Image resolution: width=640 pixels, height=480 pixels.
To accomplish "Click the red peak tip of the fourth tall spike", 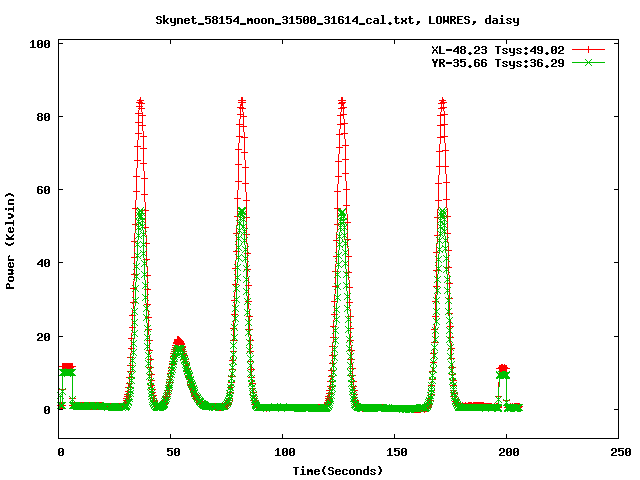I will pyautogui.click(x=442, y=100).
